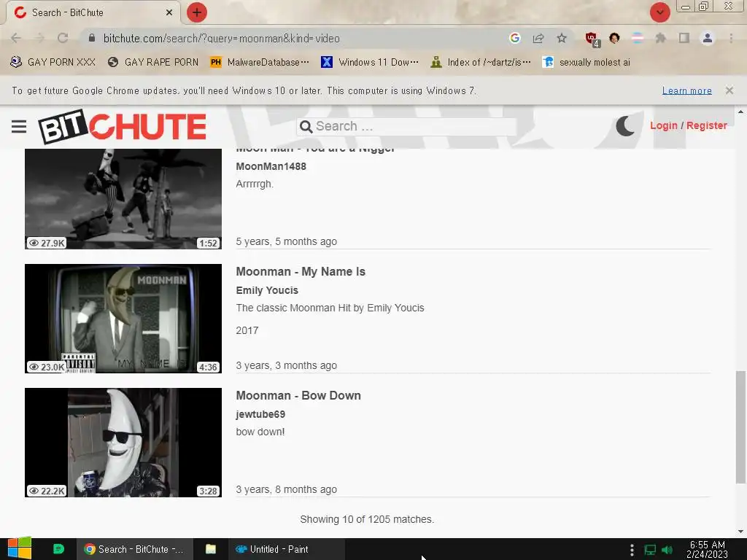Toggle the browser side panel
Screen dimensions: 747x560
[x=684, y=38]
